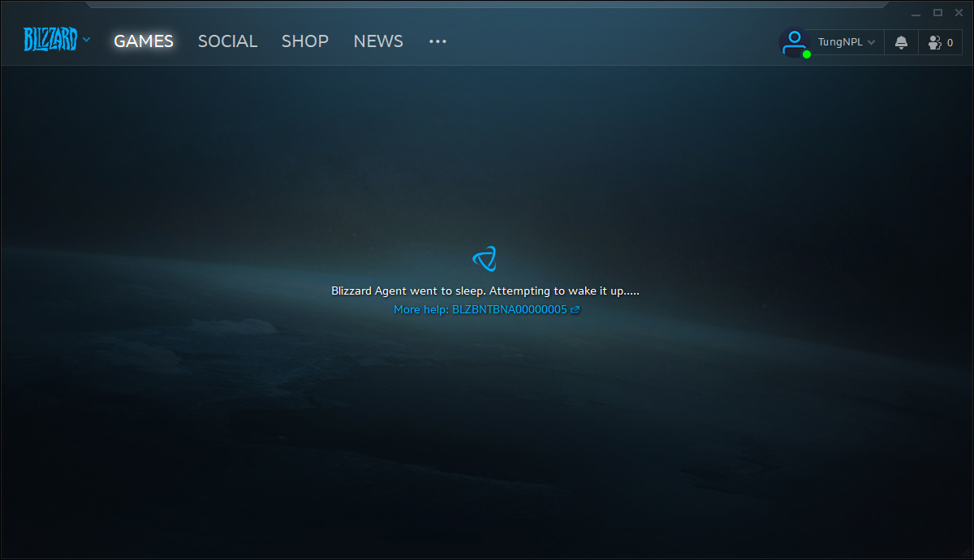Screen dimensions: 974x560
Task: Go to the SHOP tab
Action: coord(305,41)
